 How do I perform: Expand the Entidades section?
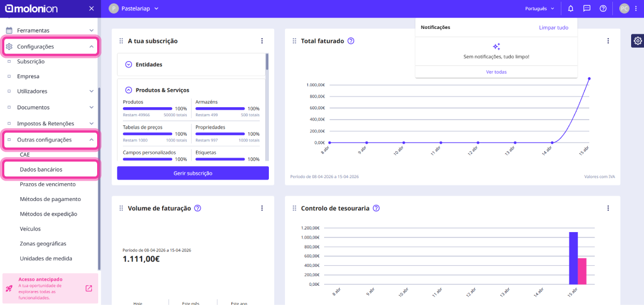(129, 64)
